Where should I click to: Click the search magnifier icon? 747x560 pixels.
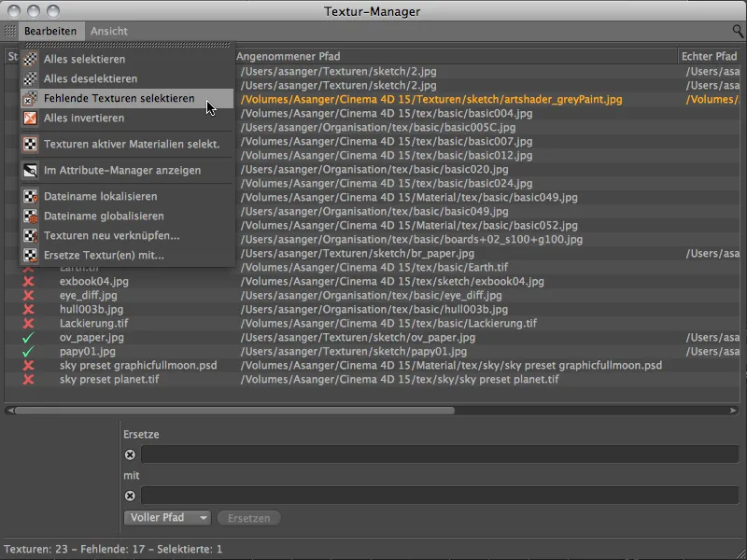tap(738, 32)
